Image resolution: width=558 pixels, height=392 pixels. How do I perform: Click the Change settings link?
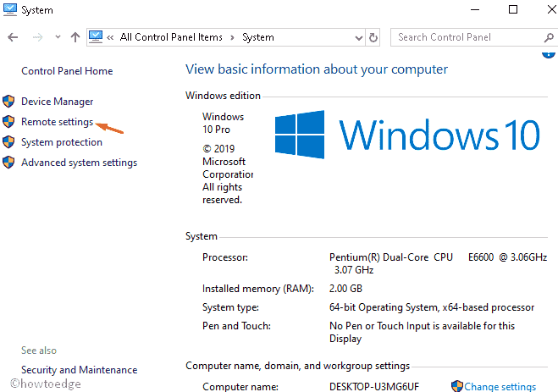[x=500, y=387]
